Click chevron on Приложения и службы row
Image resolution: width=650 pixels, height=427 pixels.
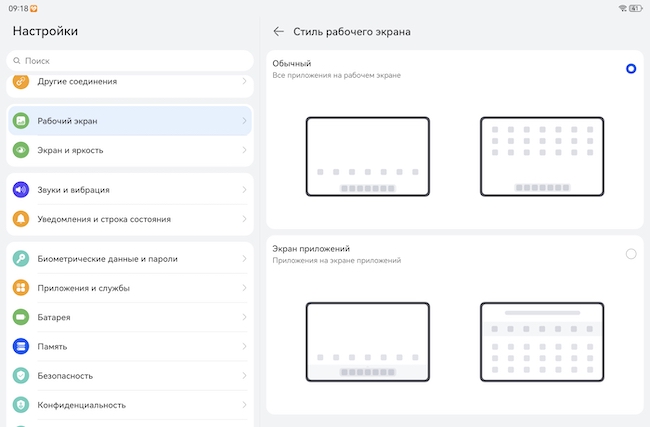244,288
